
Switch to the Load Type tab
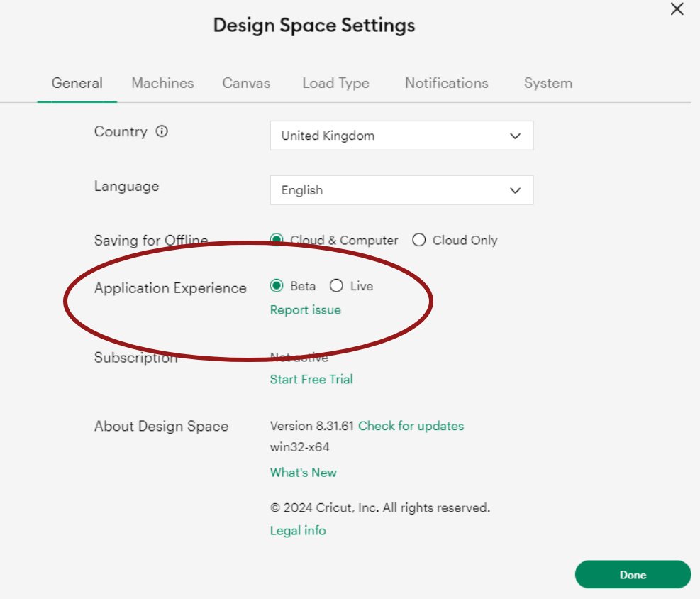pos(335,83)
